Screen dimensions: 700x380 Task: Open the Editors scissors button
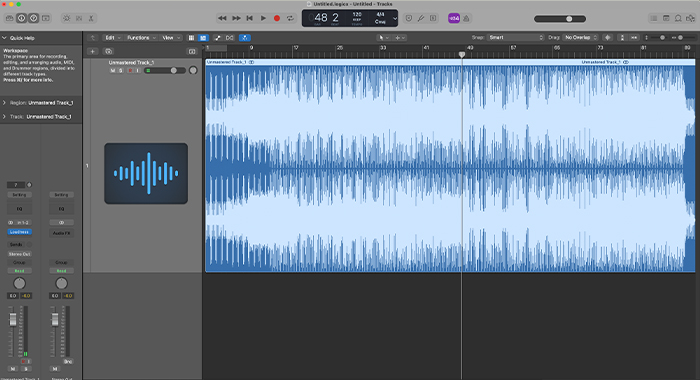(x=91, y=18)
